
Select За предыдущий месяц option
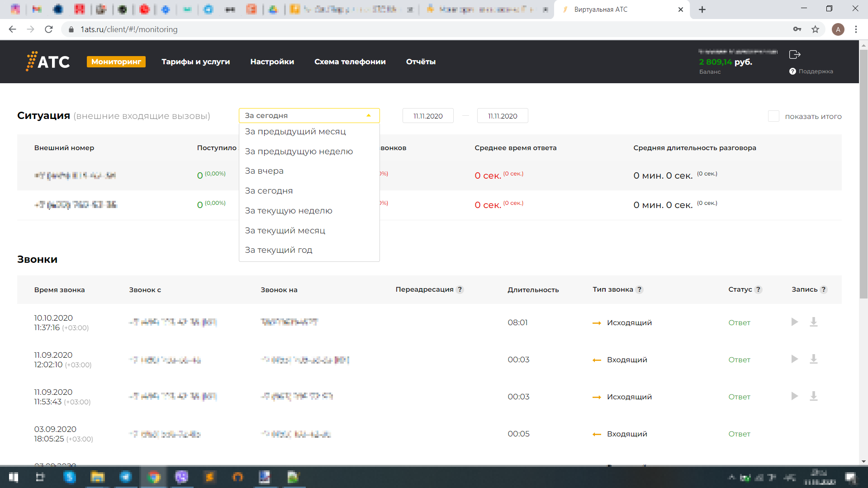[295, 132]
